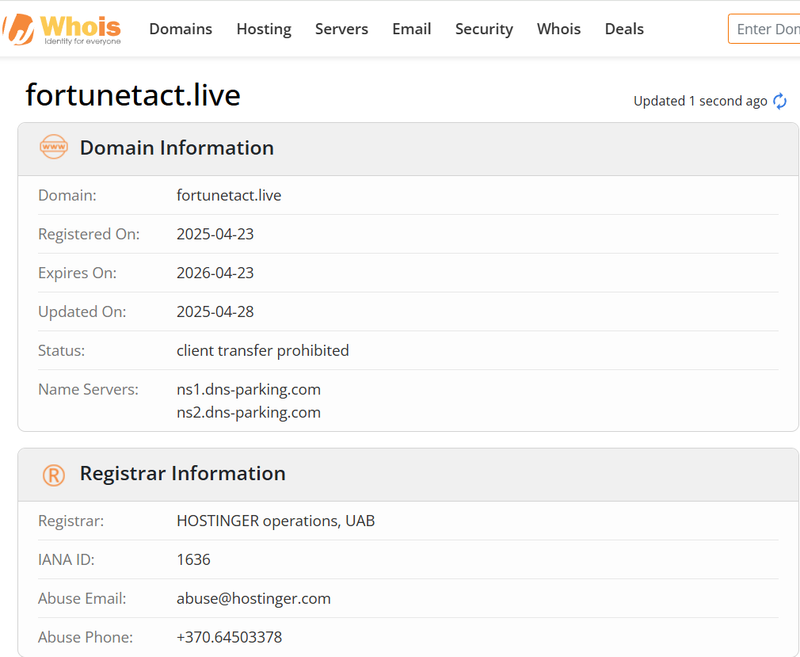
Task: Open the Hosting menu
Action: (264, 29)
